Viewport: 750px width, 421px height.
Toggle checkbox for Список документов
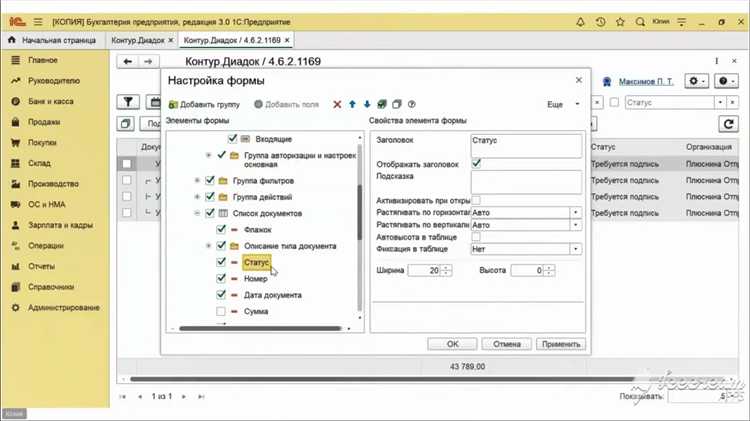tap(210, 213)
